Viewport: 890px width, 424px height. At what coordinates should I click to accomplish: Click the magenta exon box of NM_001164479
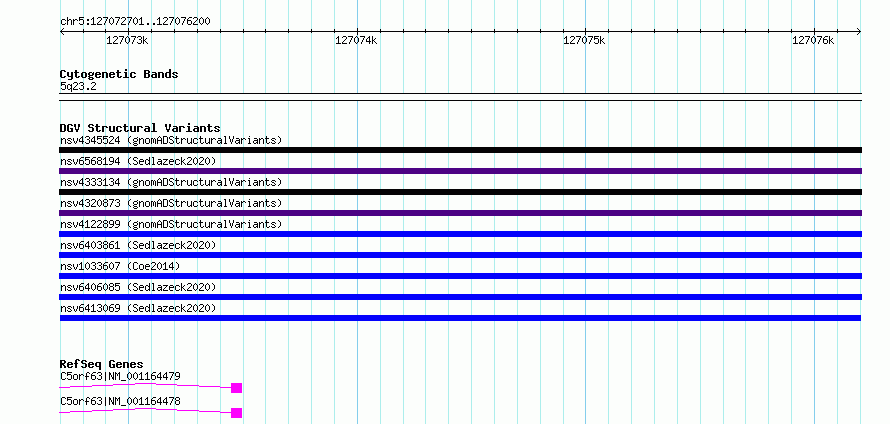237,388
